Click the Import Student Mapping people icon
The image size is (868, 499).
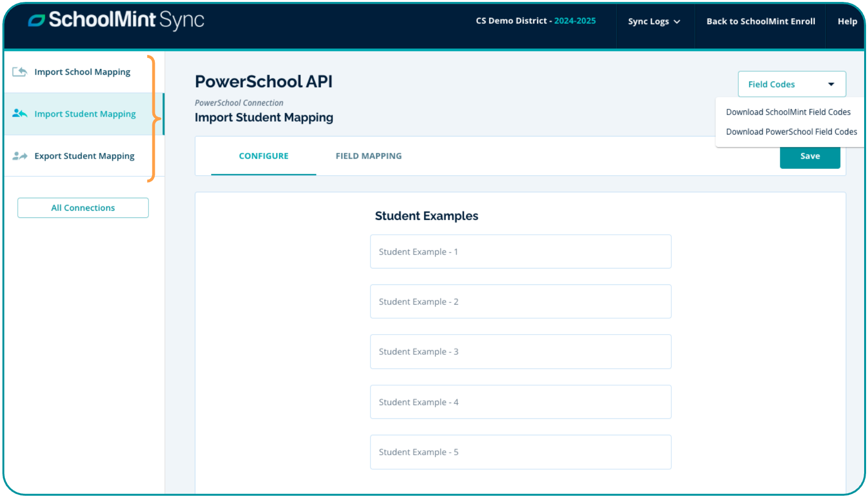(x=20, y=114)
